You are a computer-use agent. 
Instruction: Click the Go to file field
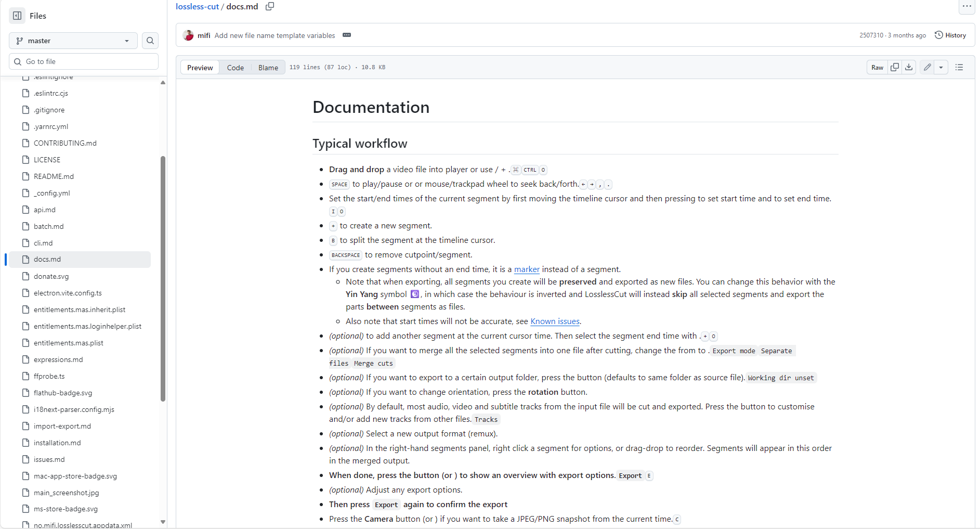(83, 61)
